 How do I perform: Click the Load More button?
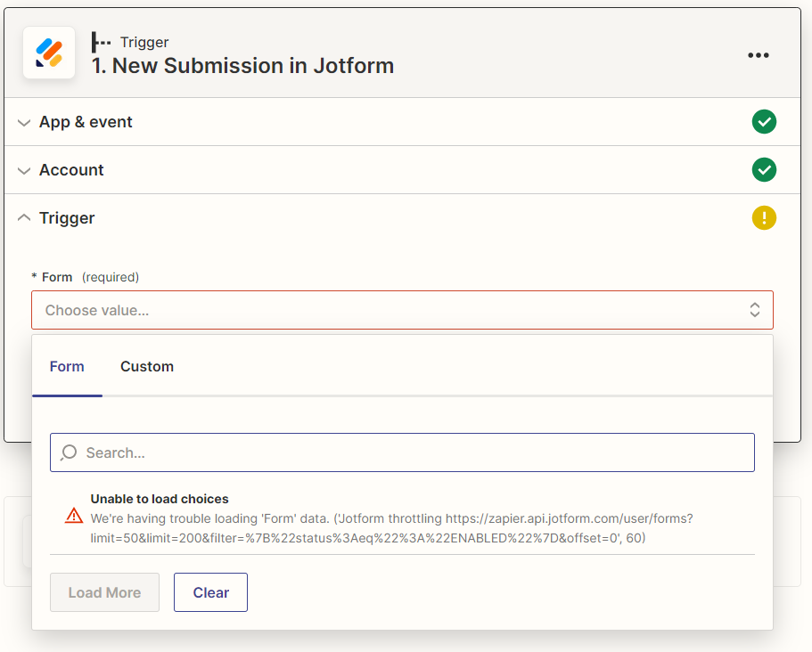(x=104, y=592)
